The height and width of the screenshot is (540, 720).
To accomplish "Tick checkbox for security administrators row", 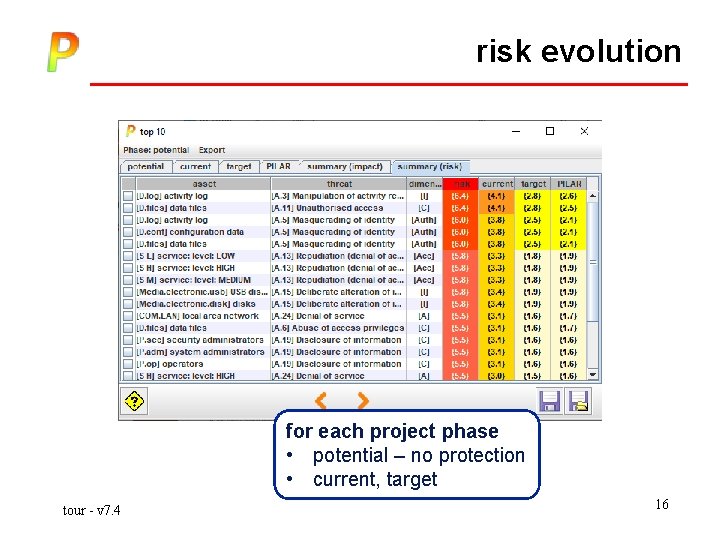I will pos(128,340).
